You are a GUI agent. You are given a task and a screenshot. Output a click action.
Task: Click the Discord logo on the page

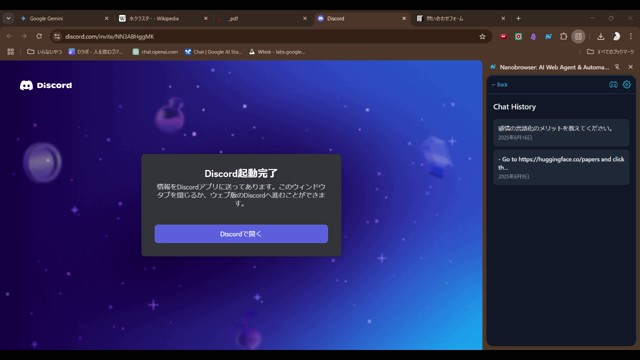point(46,85)
